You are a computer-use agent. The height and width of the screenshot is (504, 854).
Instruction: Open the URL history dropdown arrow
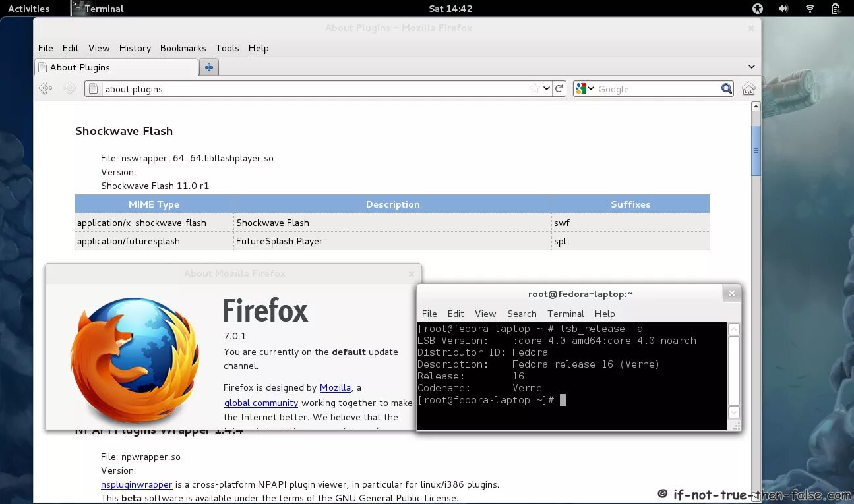[x=547, y=88]
